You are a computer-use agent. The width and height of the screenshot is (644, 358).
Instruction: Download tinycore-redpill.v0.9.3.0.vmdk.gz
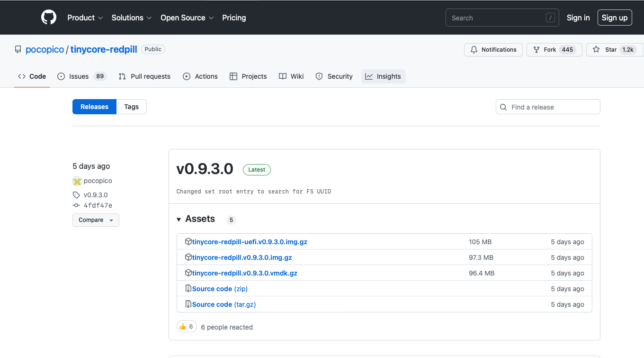(x=244, y=273)
